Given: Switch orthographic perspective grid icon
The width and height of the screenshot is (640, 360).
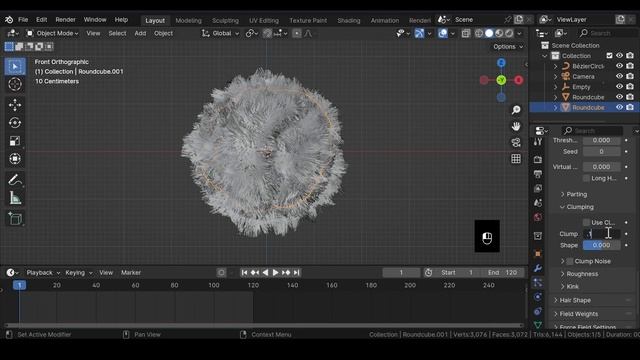Looking at the screenshot, I should (516, 159).
